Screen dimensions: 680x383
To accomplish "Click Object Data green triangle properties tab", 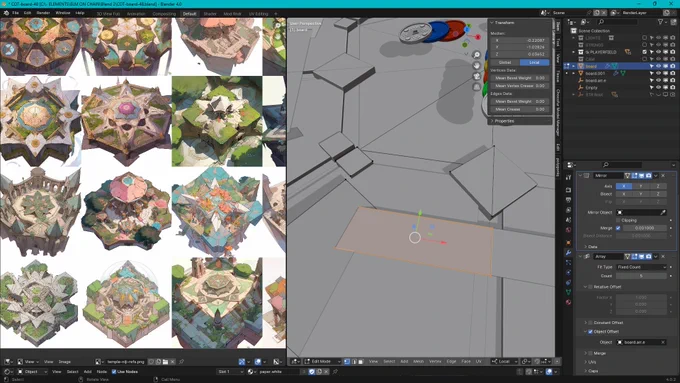I will 568,292.
